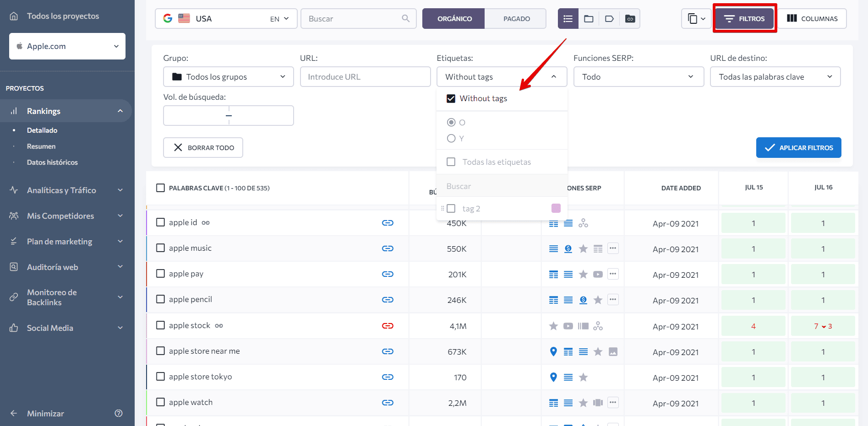Click the link icon for apple pencil
This screenshot has width=868, height=426.
coord(388,300)
